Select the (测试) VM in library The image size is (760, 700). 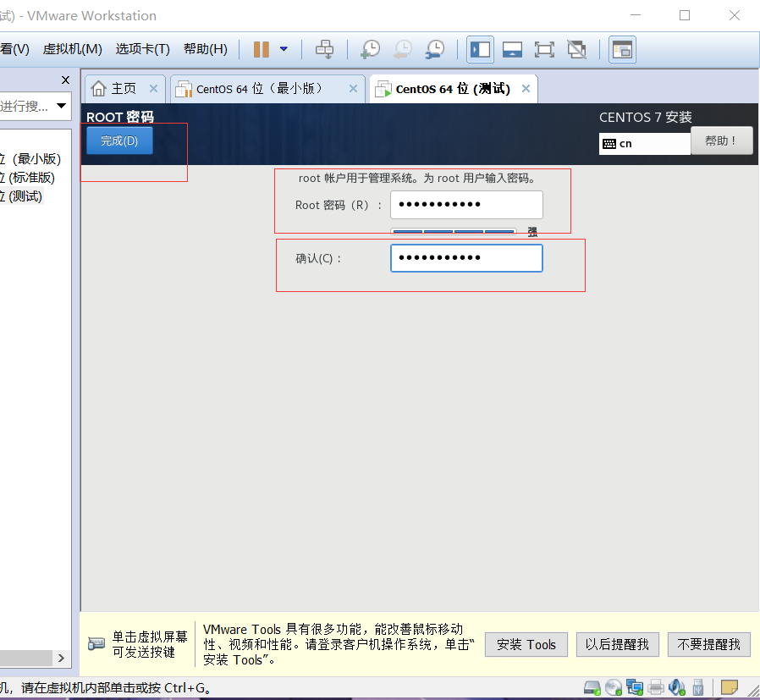click(x=21, y=196)
